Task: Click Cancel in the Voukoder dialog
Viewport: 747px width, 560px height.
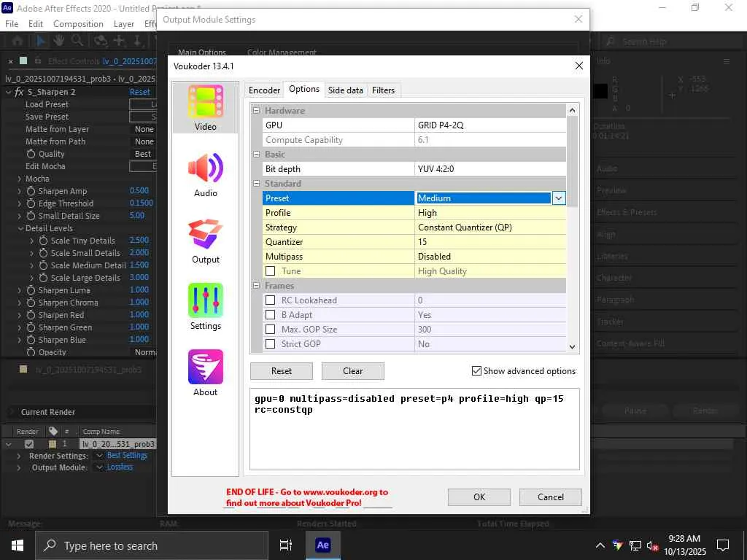Action: pyautogui.click(x=551, y=497)
